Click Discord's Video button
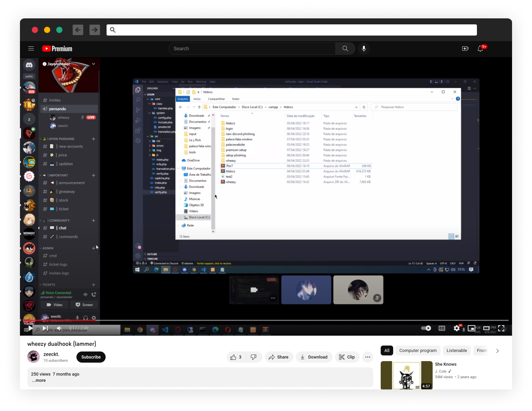Image resolution: width=532 pixels, height=411 pixels. (x=54, y=305)
